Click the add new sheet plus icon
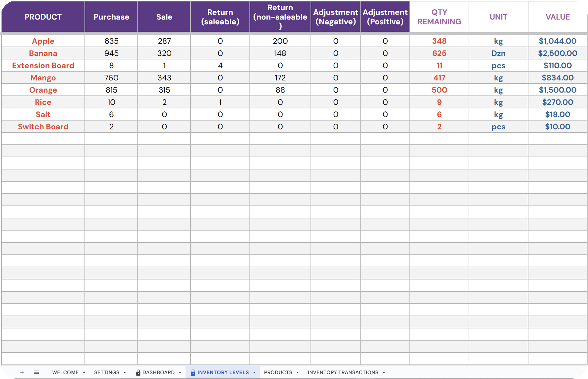Screen dimensions: 588x379 22,372
